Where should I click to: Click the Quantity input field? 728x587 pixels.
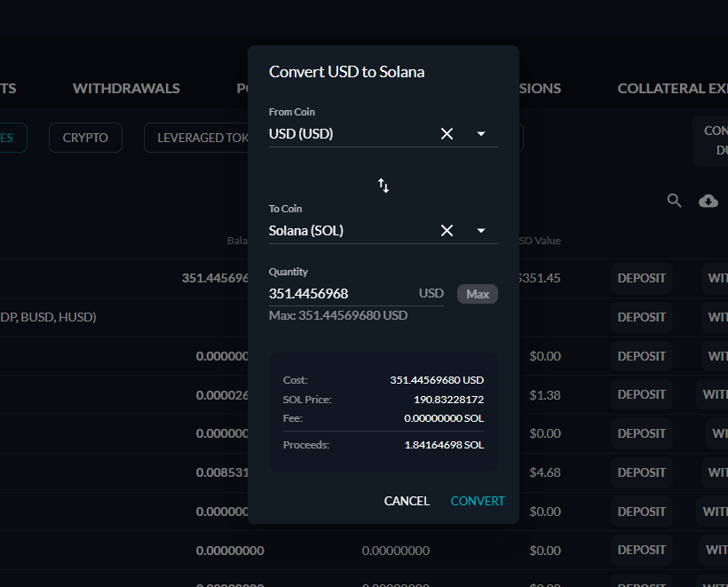[356, 294]
